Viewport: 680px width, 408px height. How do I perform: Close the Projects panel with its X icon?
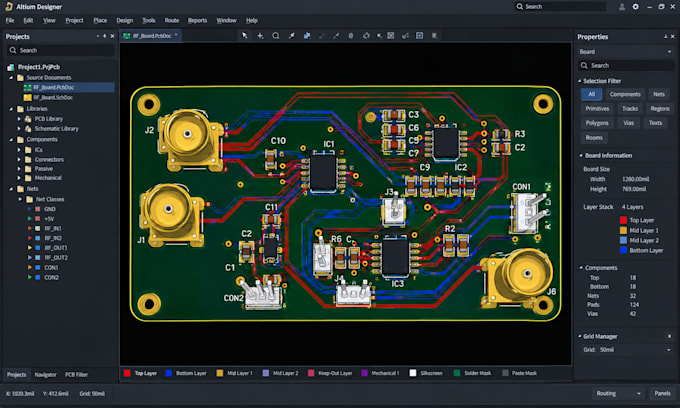pos(112,36)
